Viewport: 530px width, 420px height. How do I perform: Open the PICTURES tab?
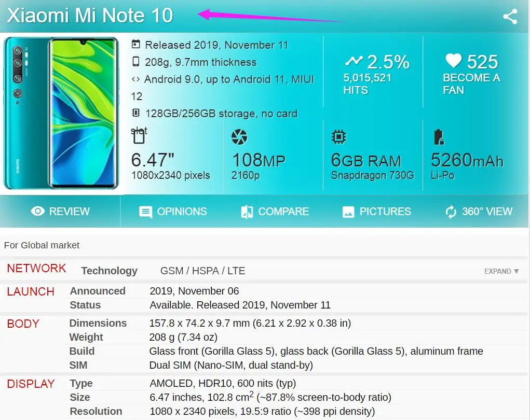[x=376, y=212]
